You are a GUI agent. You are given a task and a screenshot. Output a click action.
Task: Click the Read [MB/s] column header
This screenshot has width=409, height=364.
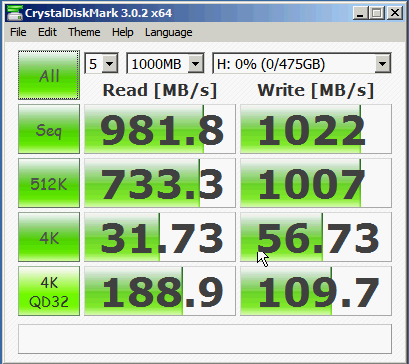pyautogui.click(x=160, y=90)
